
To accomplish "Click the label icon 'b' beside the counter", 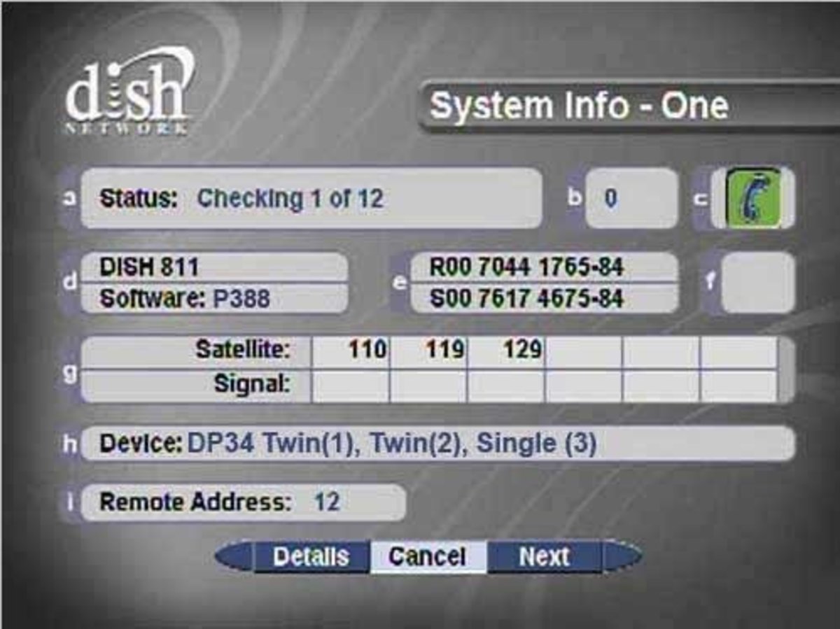I will tap(577, 198).
